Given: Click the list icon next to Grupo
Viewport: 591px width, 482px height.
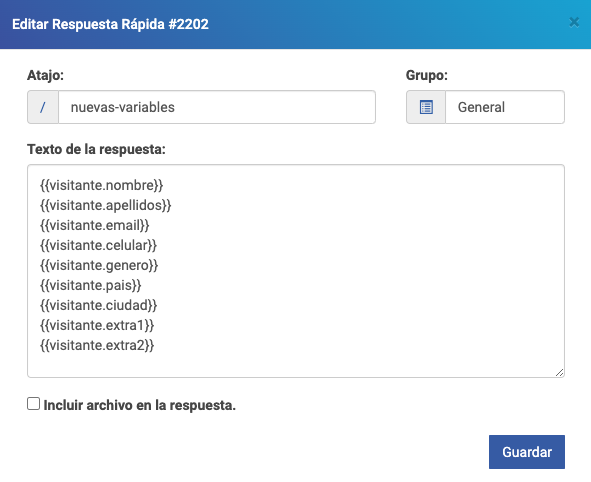Looking at the screenshot, I should click(x=426, y=107).
